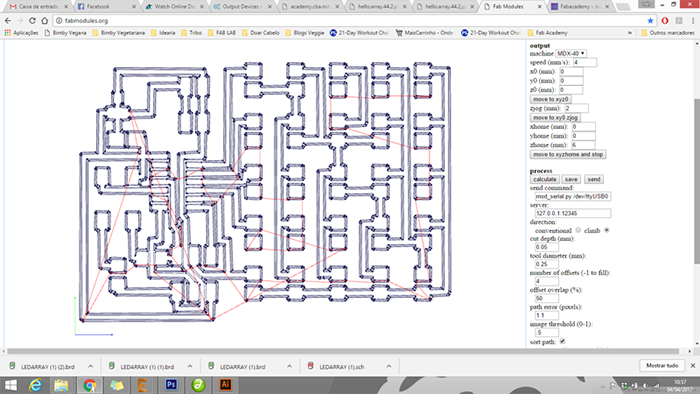This screenshot has width=700, height=394.
Task: Open Windows Start menu
Action: (x=10, y=385)
